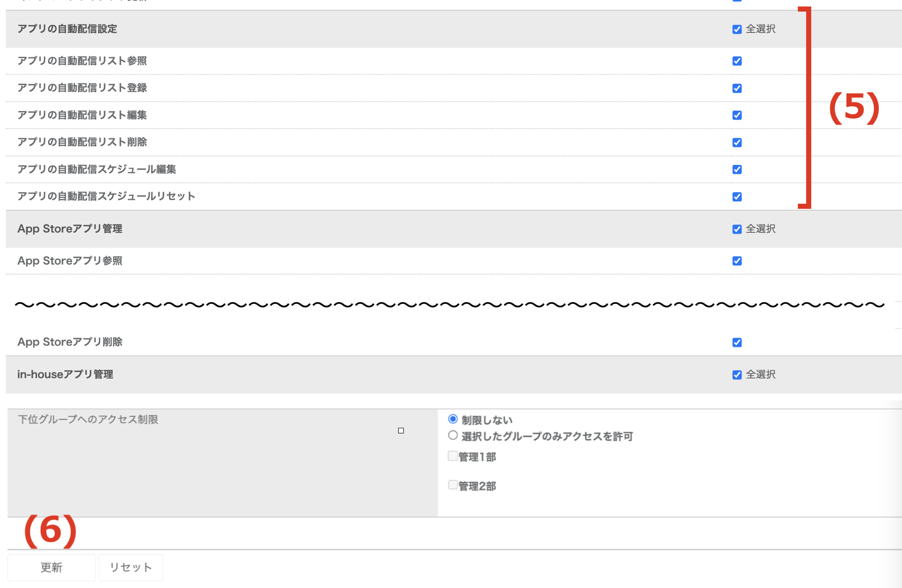Toggle 全選択 for in-houseアプリ管理
This screenshot has width=902, height=588.
coord(737,375)
